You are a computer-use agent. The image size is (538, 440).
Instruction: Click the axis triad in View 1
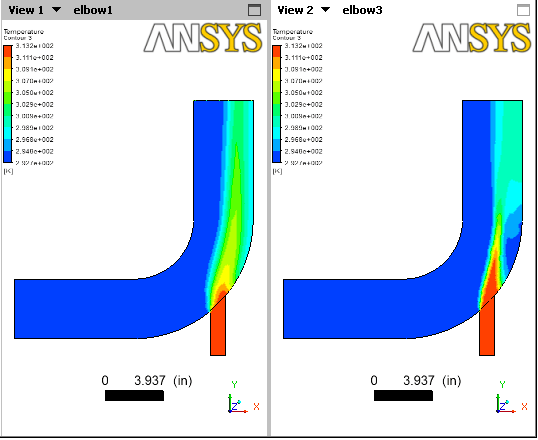tap(243, 397)
